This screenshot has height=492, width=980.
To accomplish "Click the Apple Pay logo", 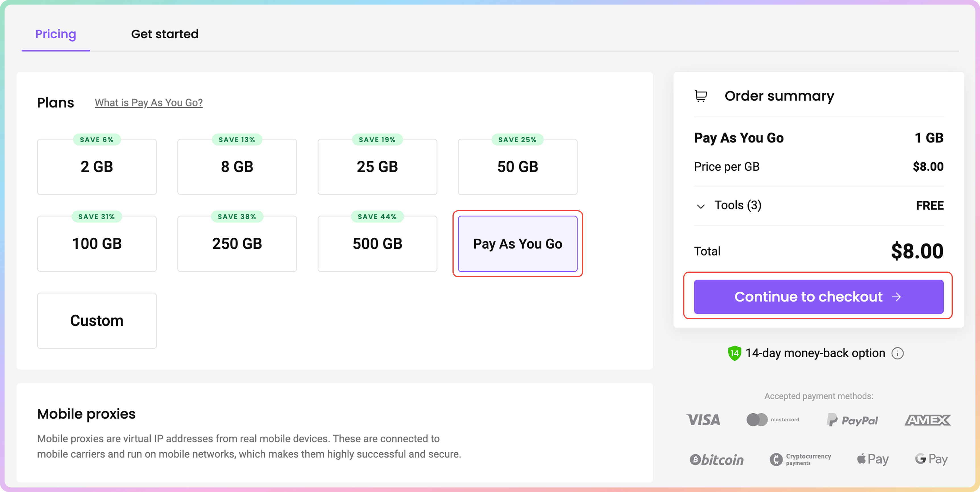I will click(x=873, y=459).
